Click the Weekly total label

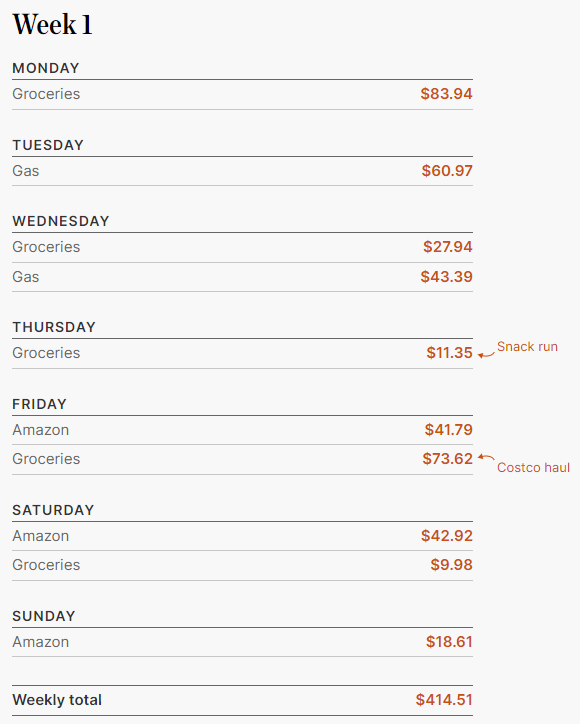tap(57, 700)
